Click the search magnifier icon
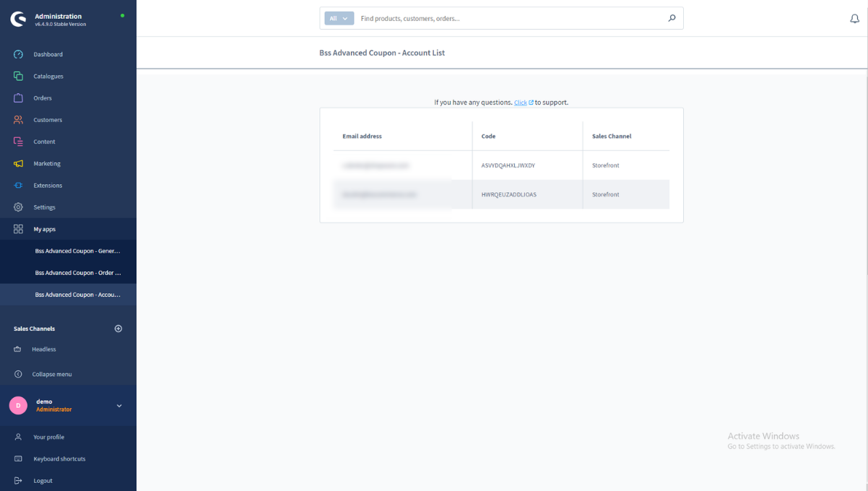This screenshot has height=491, width=868. coord(672,18)
